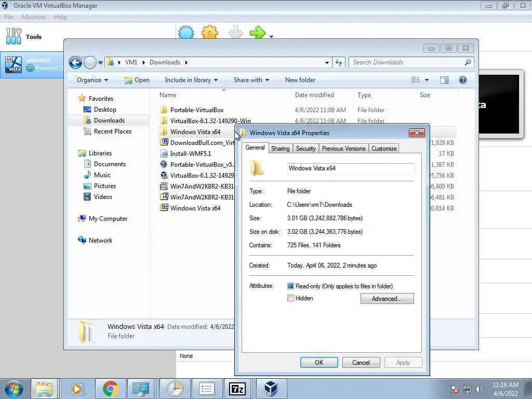The height and width of the screenshot is (399, 532).
Task: Click OK in Properties dialog
Action: point(319,362)
